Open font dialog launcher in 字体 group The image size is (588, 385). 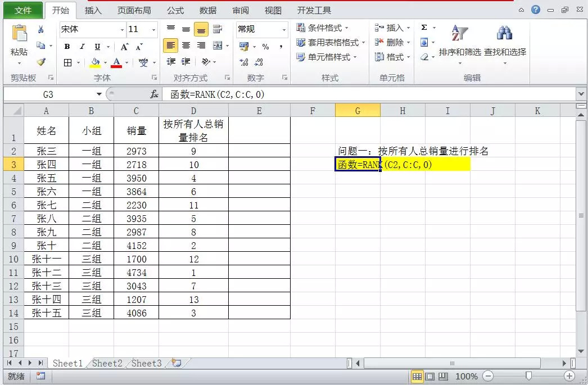154,78
